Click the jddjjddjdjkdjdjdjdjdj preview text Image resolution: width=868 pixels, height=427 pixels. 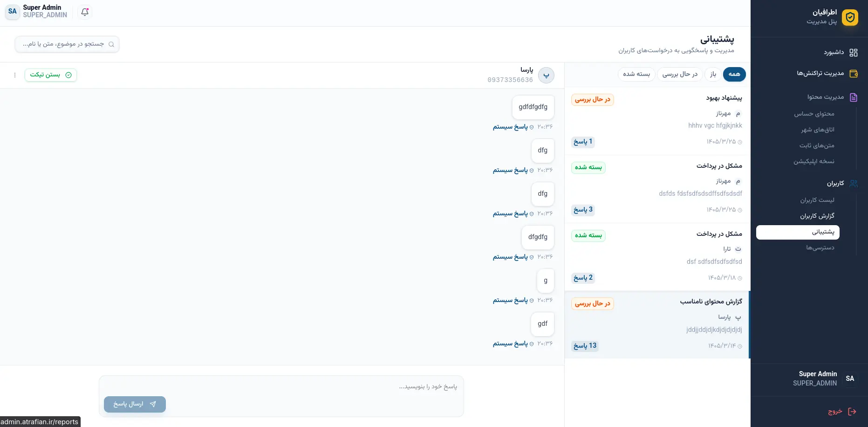pyautogui.click(x=714, y=330)
